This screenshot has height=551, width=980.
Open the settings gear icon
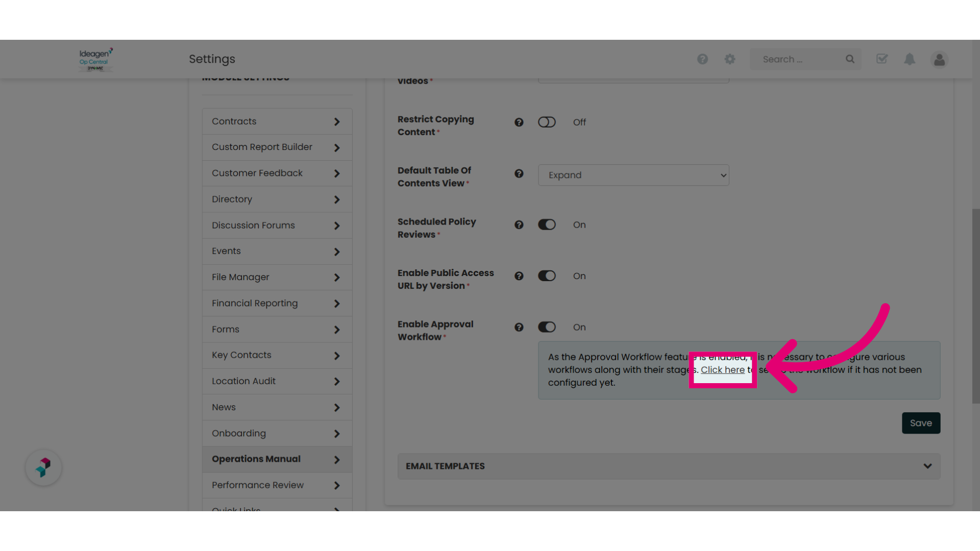tap(730, 59)
